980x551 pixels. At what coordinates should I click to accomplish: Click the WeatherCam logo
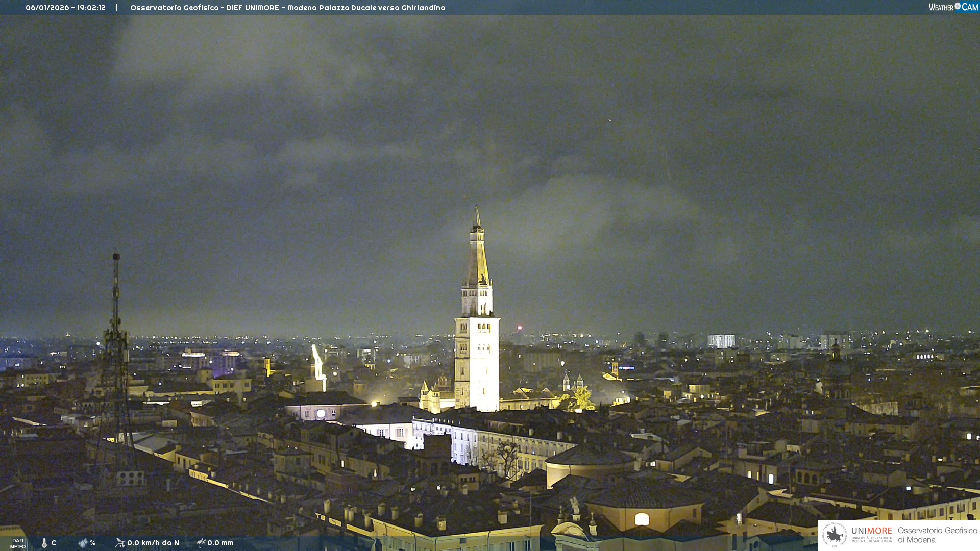[953, 7]
